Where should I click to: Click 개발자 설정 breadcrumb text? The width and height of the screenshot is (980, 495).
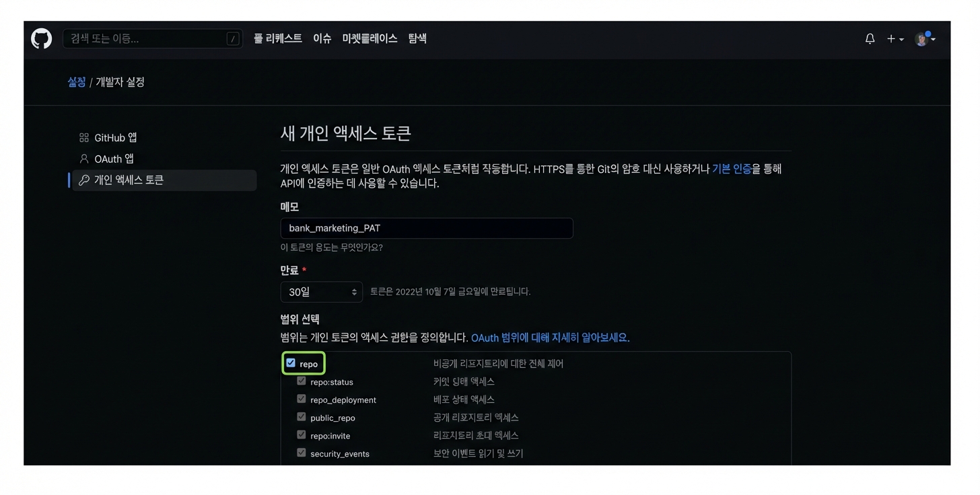point(120,82)
